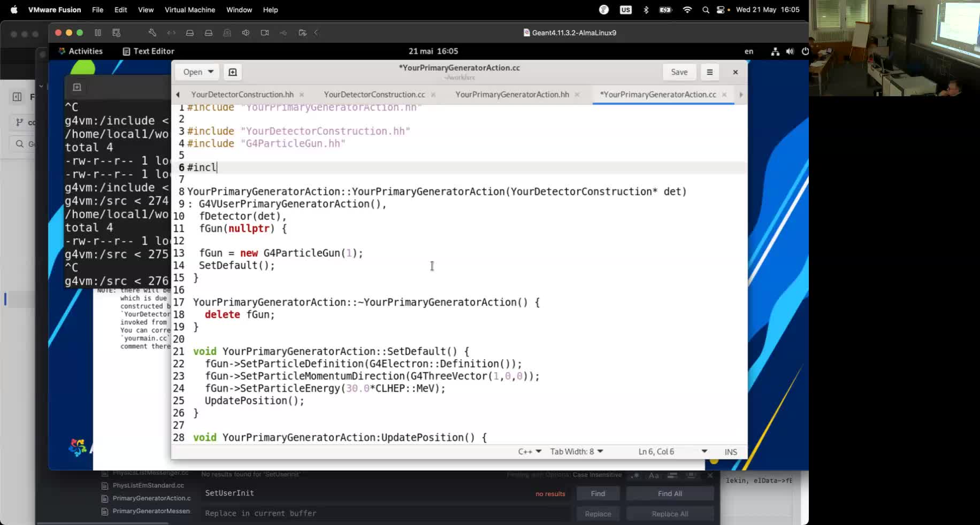Open the text editor hamburger menu
Screen dimensions: 980x525
click(x=709, y=72)
